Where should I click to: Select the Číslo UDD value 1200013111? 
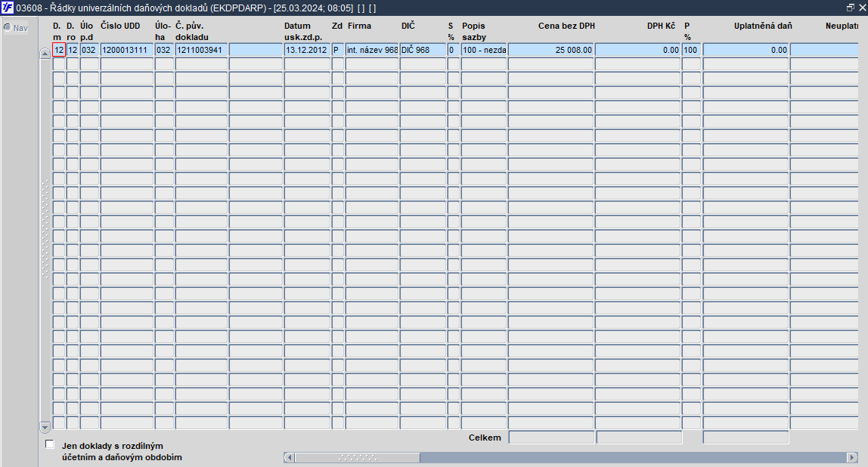pyautogui.click(x=127, y=50)
